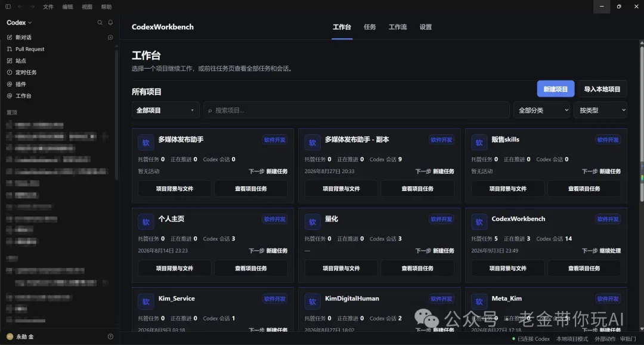644x345 pixels.
Task: Open the 按类型 sort dropdown
Action: pyautogui.click(x=600, y=110)
